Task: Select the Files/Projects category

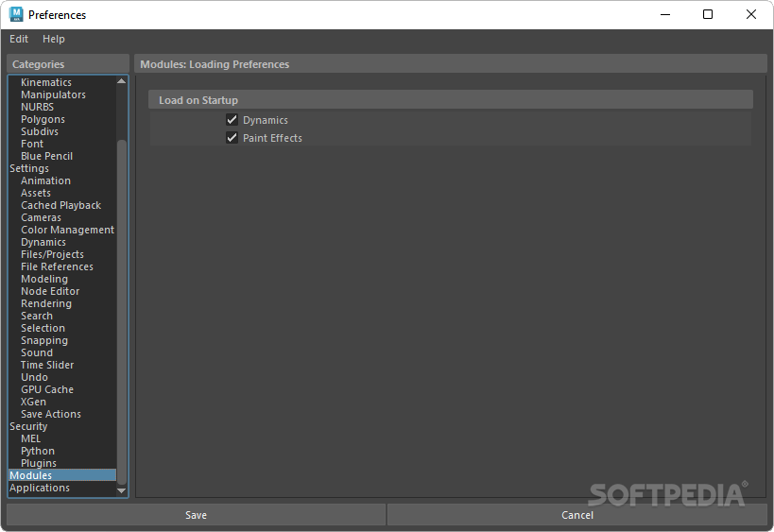Action: tap(52, 254)
